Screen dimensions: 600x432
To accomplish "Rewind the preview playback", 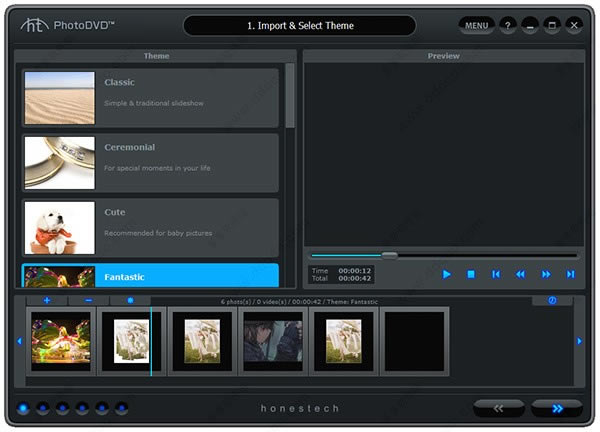I will pos(520,274).
